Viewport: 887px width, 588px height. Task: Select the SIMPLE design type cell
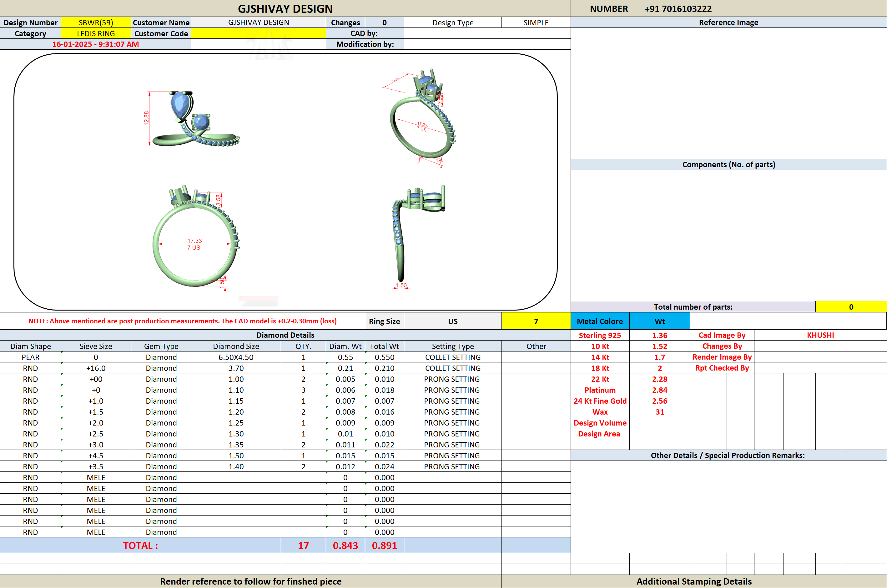pyautogui.click(x=536, y=22)
